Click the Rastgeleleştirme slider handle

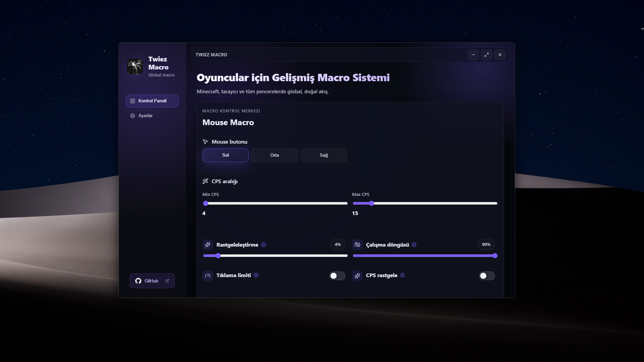coord(218,256)
